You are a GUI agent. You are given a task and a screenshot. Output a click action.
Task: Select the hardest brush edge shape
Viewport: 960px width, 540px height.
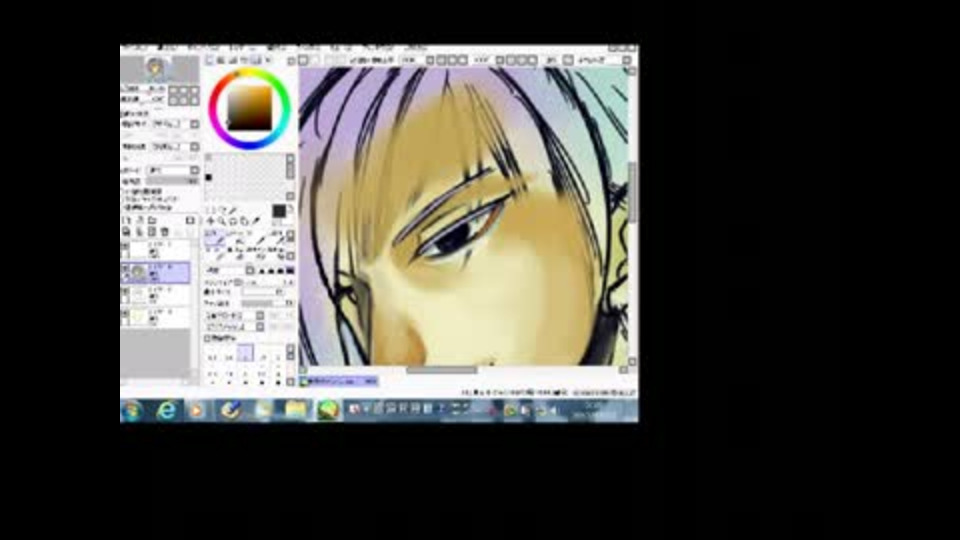(x=290, y=271)
